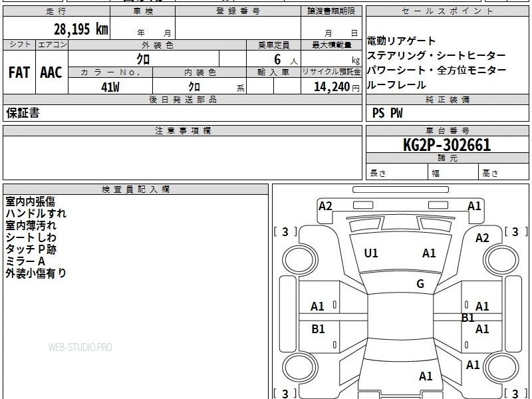Click the FAT shift value
Viewport: 532px width, 399px height.
coord(19,72)
